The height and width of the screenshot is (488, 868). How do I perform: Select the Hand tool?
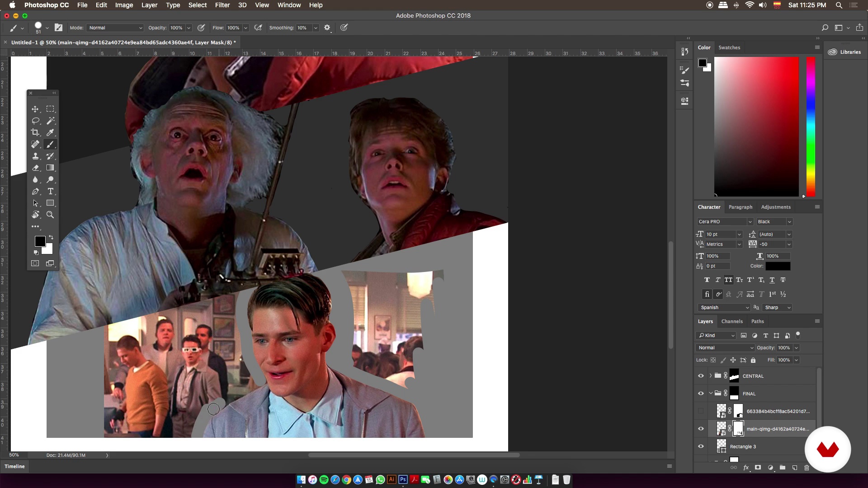(x=35, y=215)
